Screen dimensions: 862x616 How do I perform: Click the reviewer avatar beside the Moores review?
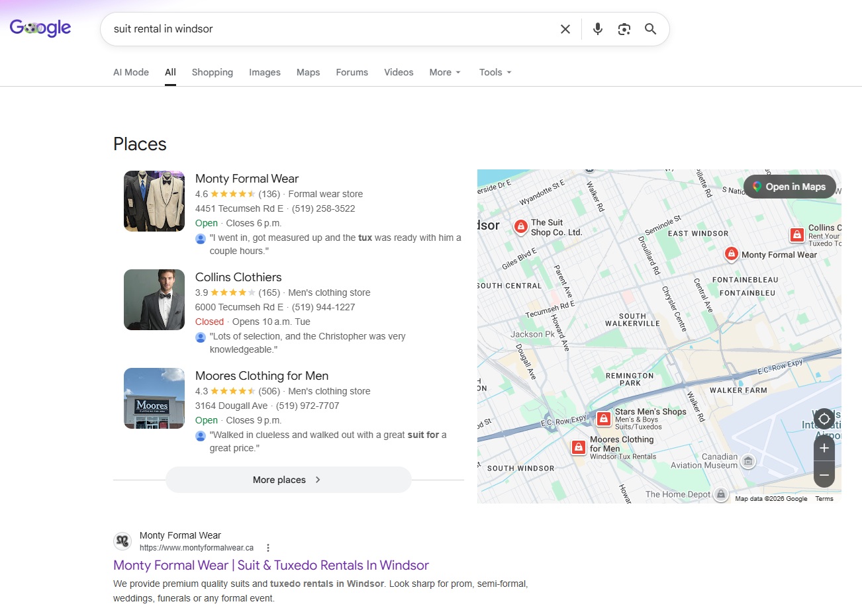click(201, 436)
